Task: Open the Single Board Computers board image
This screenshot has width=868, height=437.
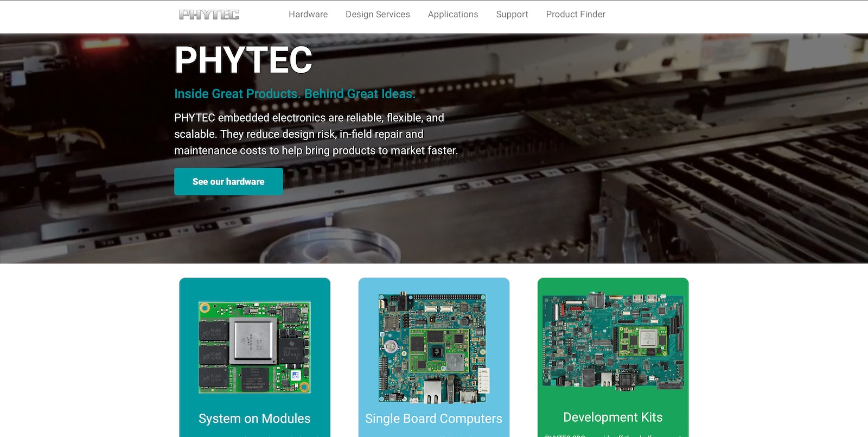Action: click(433, 347)
